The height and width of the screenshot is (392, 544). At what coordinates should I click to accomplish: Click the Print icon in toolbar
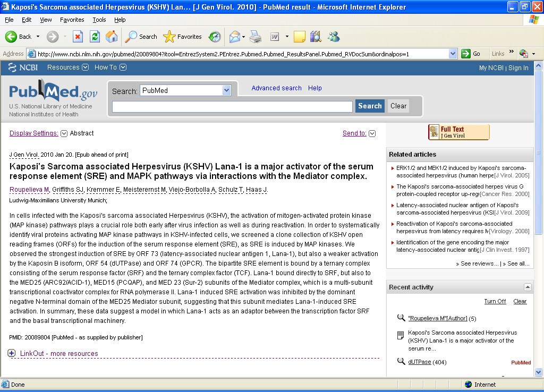tap(256, 37)
